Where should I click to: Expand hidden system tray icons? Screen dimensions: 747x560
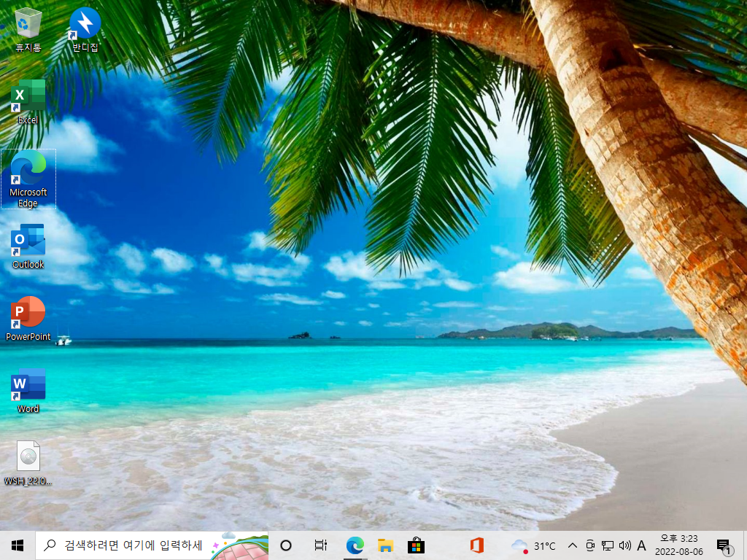573,545
